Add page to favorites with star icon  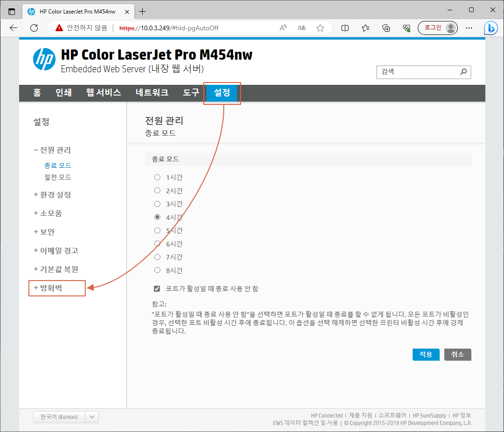point(320,28)
